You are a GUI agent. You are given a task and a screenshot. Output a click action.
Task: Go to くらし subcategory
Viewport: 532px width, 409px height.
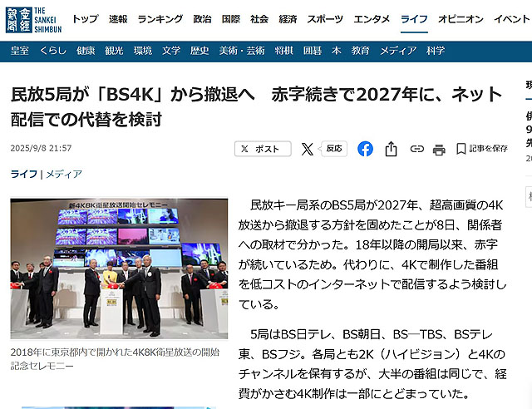click(52, 51)
